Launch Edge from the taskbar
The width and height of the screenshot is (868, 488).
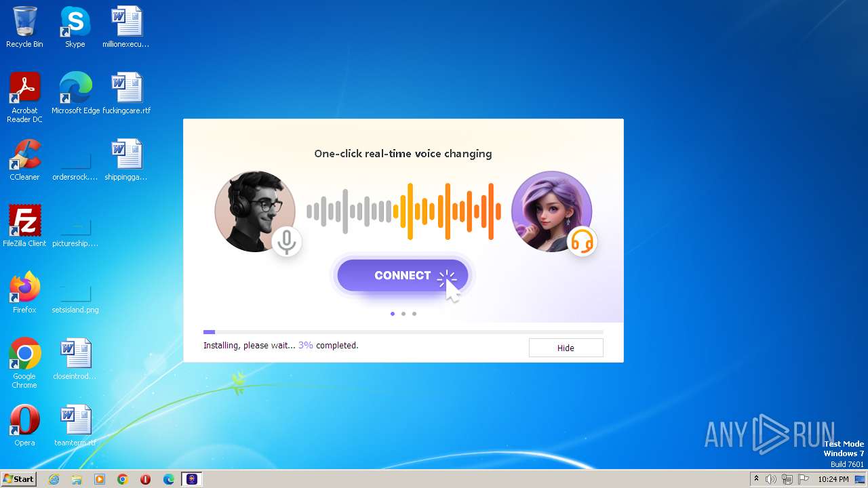click(x=169, y=479)
